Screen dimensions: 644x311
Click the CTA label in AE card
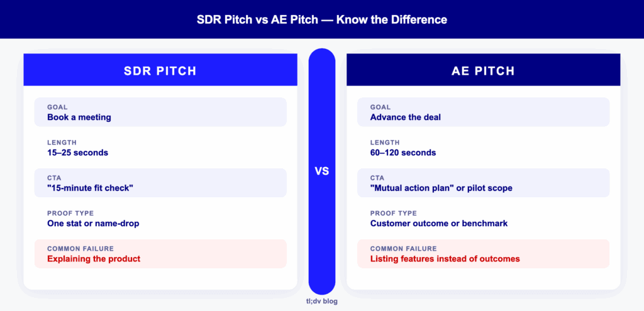(x=377, y=178)
